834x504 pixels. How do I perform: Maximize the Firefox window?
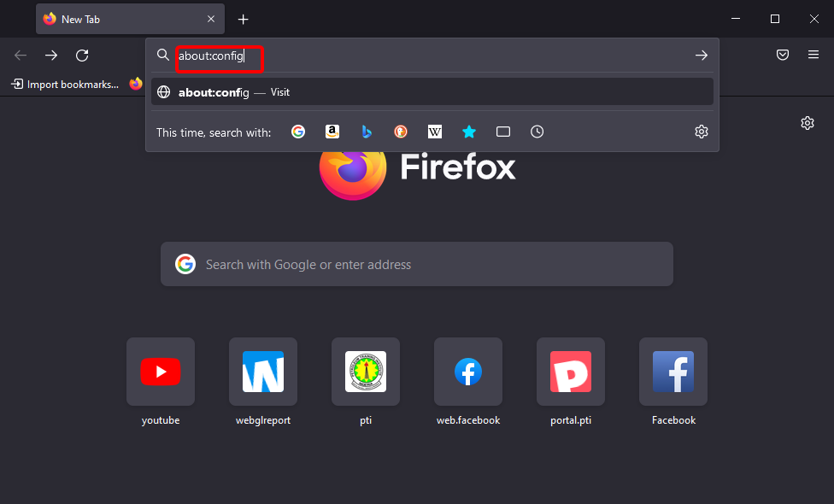[x=775, y=19]
